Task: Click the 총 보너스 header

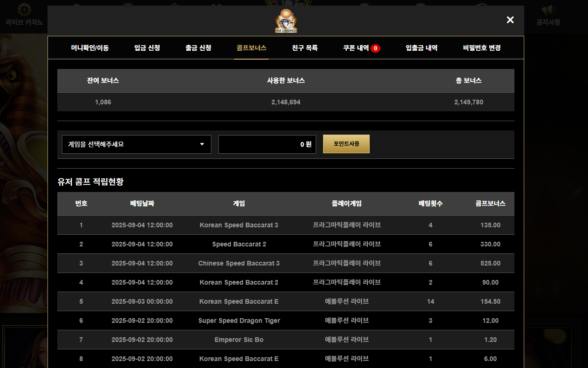Action: 469,81
